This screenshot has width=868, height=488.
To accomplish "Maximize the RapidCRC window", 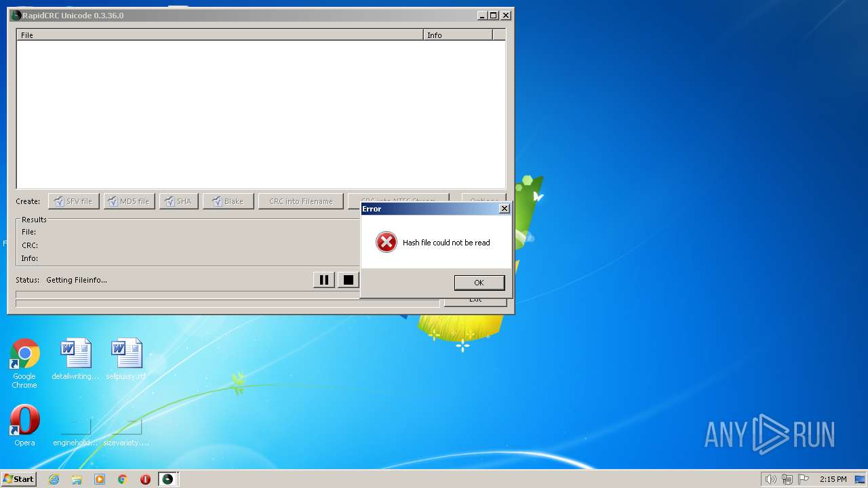I will (x=493, y=16).
